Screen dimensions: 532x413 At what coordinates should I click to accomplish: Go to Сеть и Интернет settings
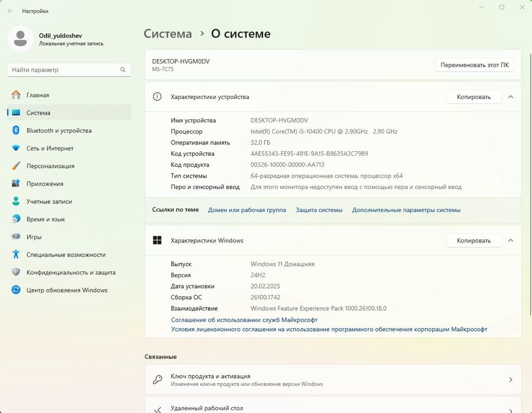pos(50,148)
